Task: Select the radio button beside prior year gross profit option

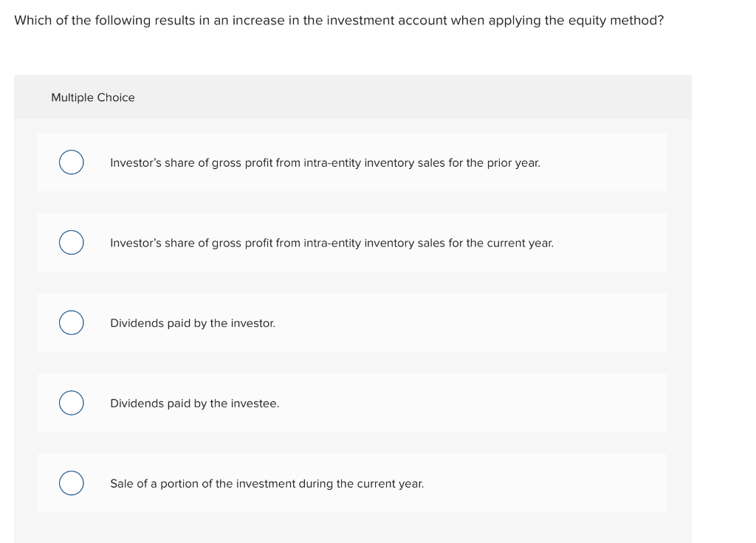Action: pos(71,162)
